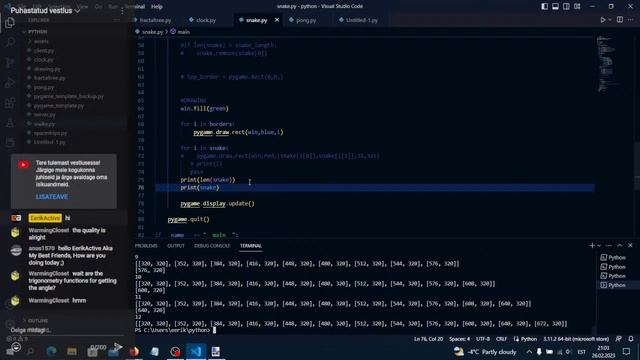Click the LISATEAVE link in the chat notice
Screen dimensions: 640x360
coord(52,197)
